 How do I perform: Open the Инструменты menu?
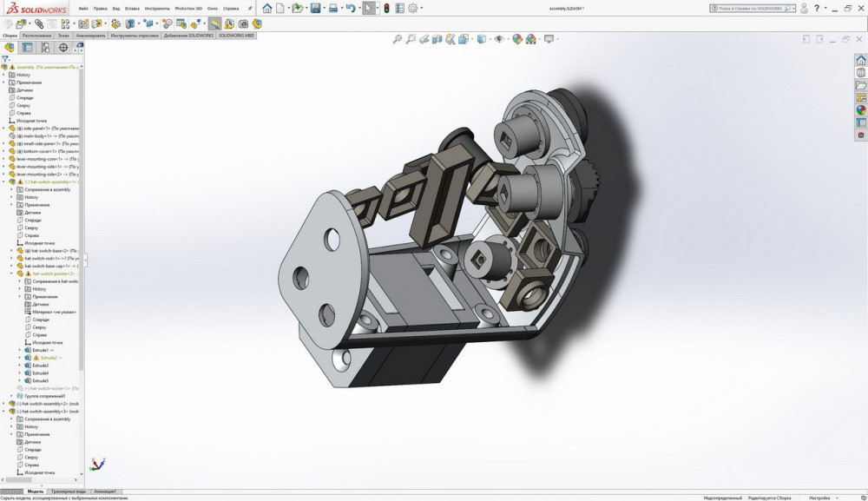pos(157,8)
